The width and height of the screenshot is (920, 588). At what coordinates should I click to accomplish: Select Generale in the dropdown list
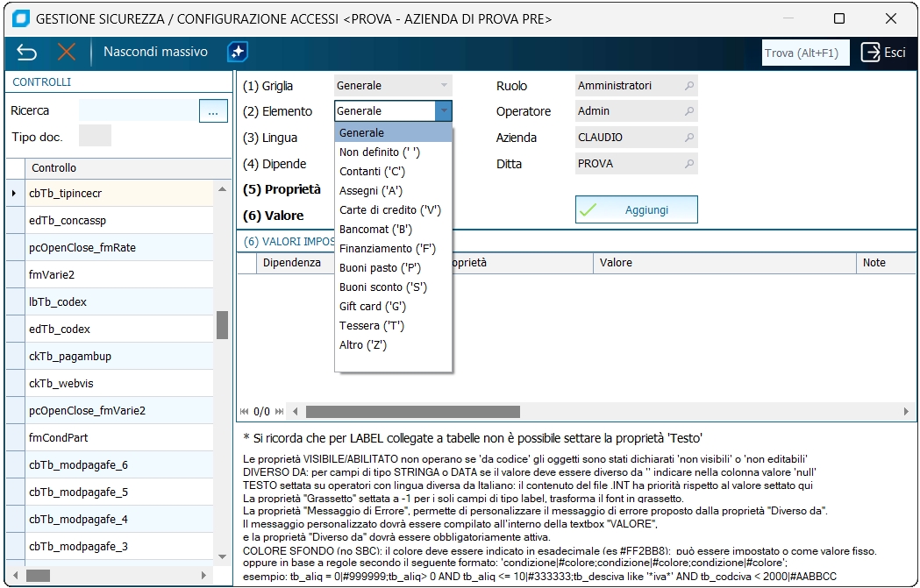(393, 133)
